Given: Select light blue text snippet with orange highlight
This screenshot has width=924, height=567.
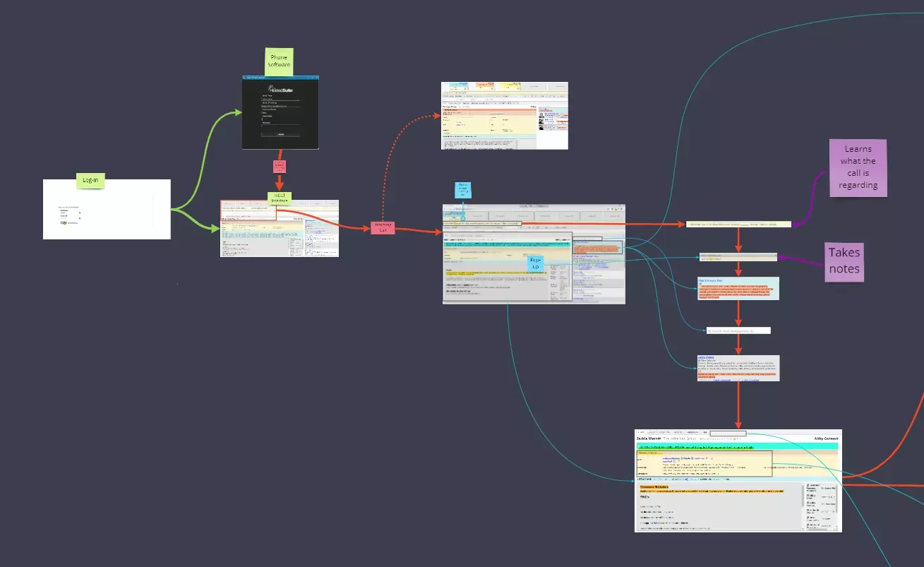Looking at the screenshot, I should tap(738, 288).
